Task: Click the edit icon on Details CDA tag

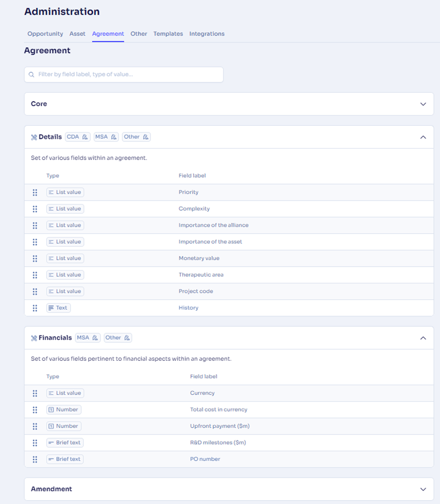Action: (x=85, y=137)
